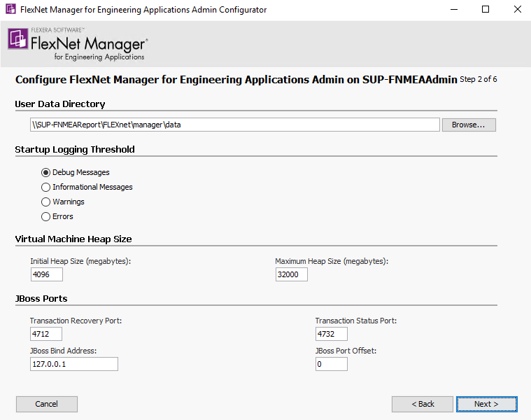Choose the Warnings logging threshold
The image size is (531, 420).
pyautogui.click(x=45, y=202)
